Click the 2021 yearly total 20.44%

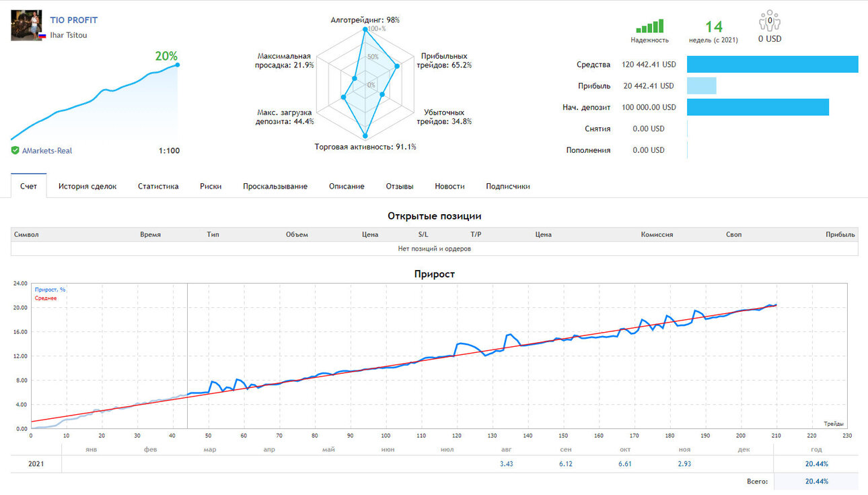(x=816, y=464)
